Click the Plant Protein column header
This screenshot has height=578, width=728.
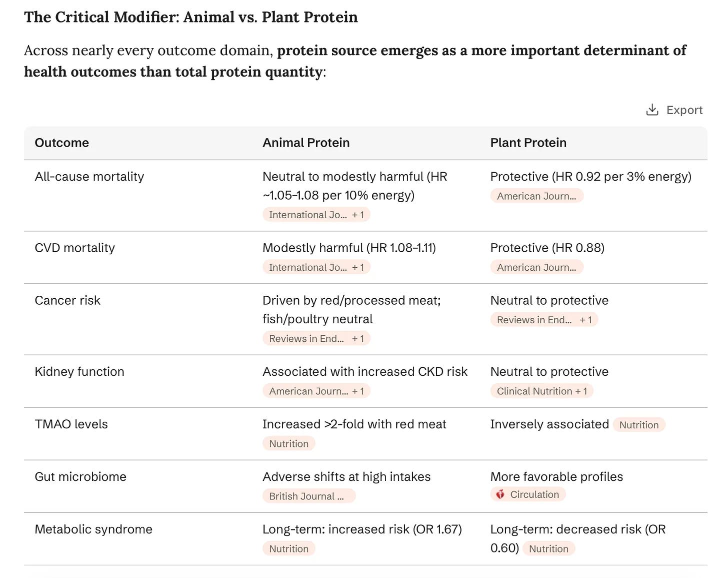click(528, 143)
